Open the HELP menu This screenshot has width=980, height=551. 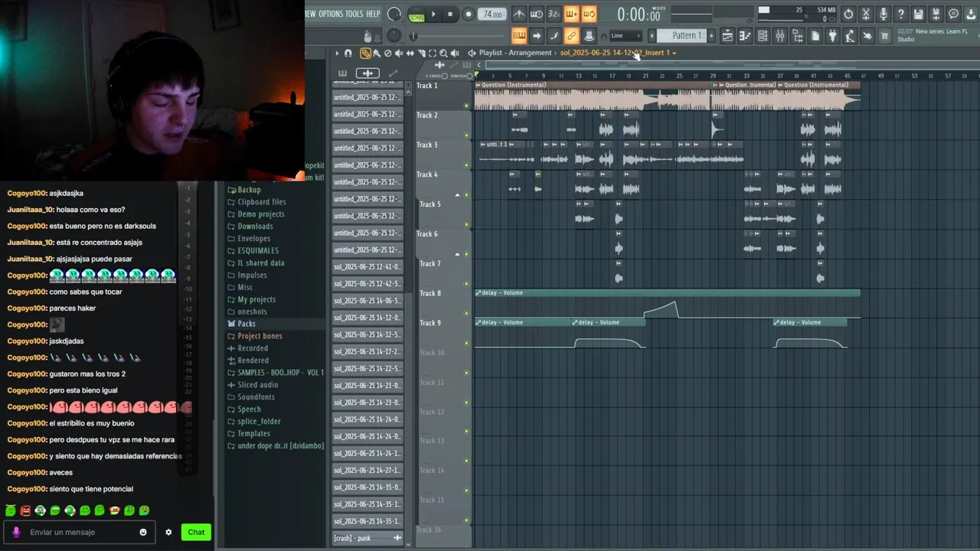click(x=373, y=14)
